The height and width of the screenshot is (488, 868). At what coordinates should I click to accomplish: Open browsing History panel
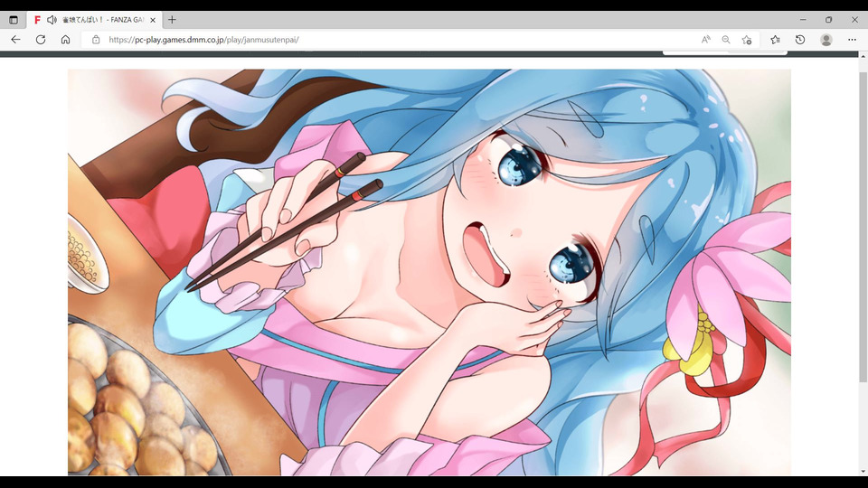click(800, 40)
